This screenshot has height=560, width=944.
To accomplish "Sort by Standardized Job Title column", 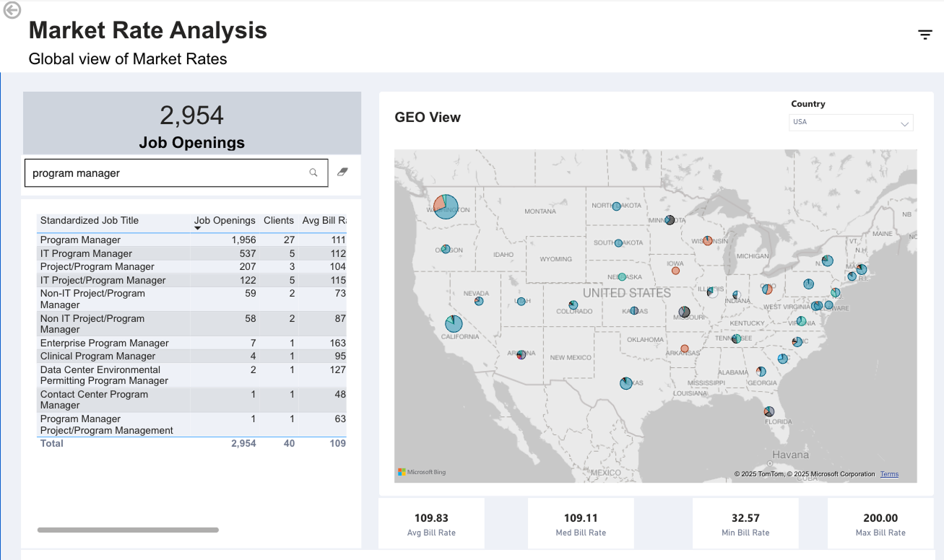I will [90, 221].
